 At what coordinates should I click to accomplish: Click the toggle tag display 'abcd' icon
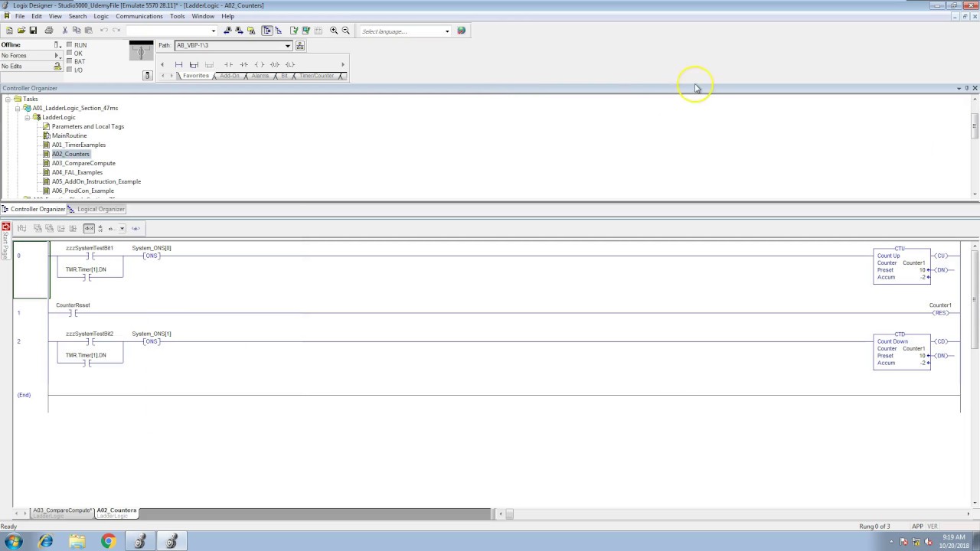(89, 228)
